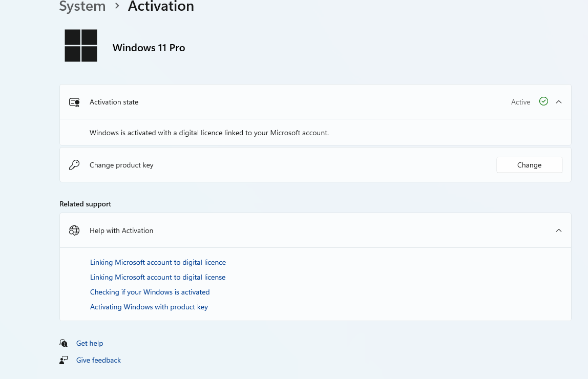
Task: Click the Get help headset icon
Action: coord(64,343)
